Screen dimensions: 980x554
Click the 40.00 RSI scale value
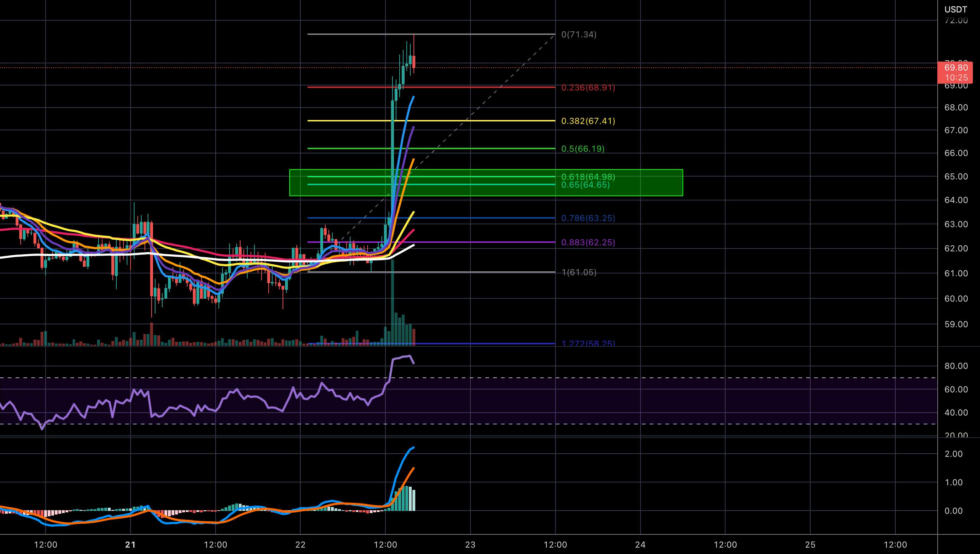point(956,413)
